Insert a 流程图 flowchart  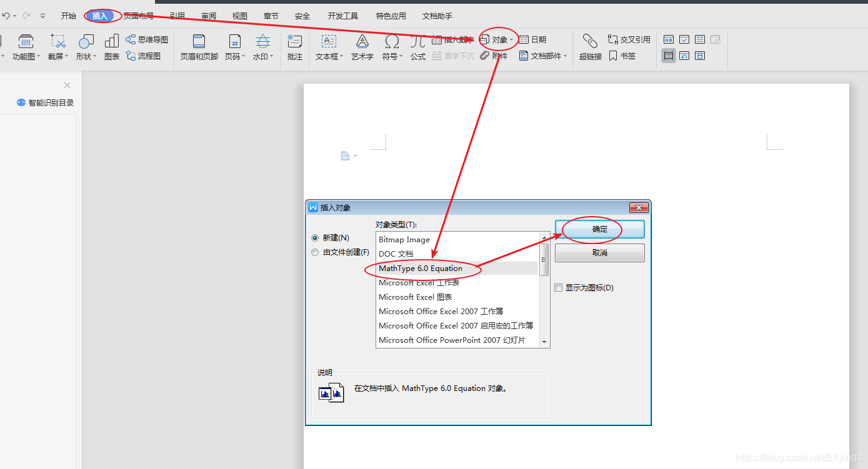144,56
